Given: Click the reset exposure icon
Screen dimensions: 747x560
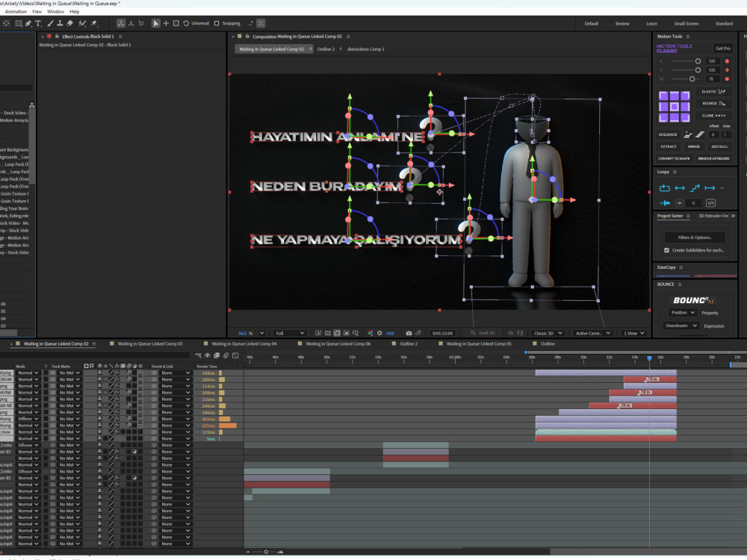Looking at the screenshot, I should (379, 333).
